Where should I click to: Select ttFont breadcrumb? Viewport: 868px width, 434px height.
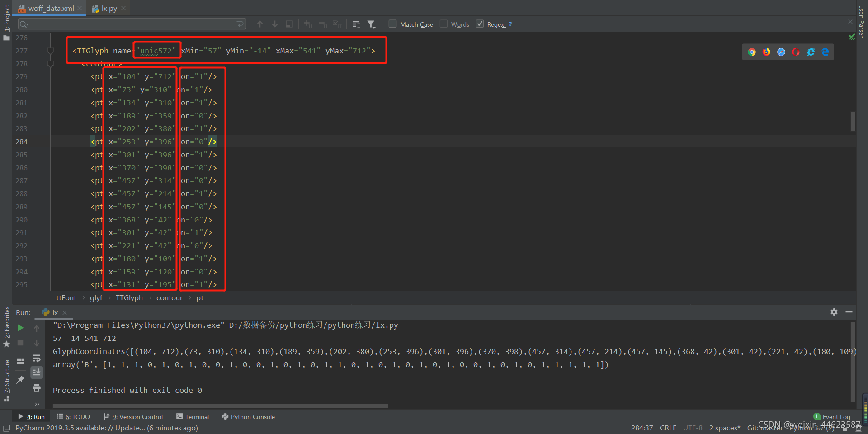pyautogui.click(x=66, y=297)
